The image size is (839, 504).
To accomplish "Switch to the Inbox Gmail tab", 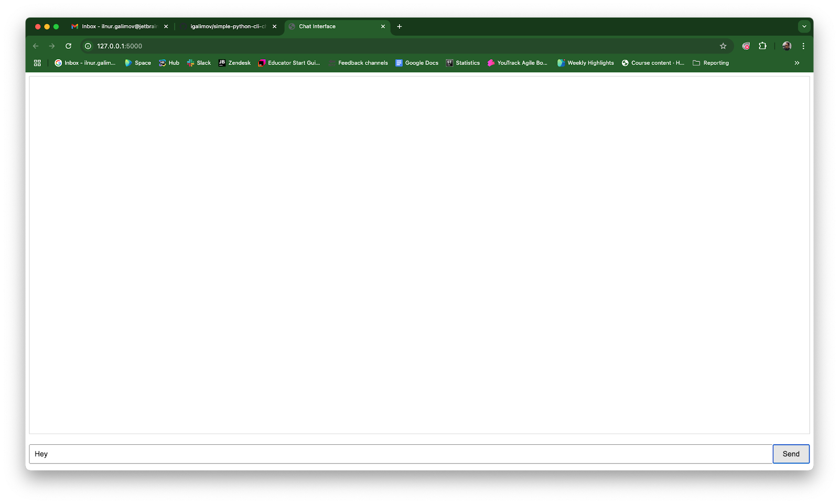I will (119, 26).
